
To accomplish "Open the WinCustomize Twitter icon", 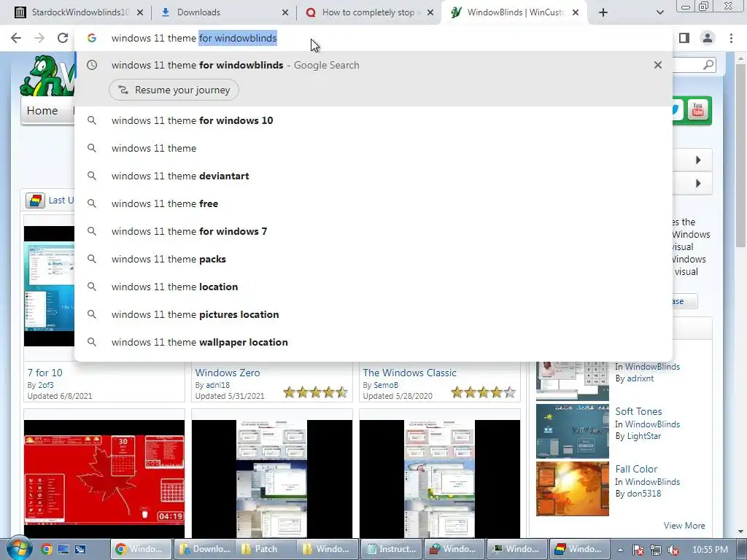I will (x=676, y=110).
